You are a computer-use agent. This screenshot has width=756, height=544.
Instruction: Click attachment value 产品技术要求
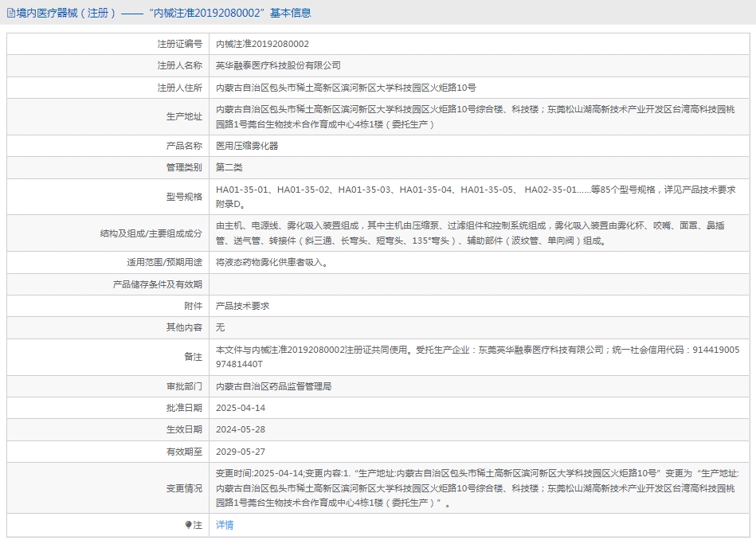click(243, 306)
